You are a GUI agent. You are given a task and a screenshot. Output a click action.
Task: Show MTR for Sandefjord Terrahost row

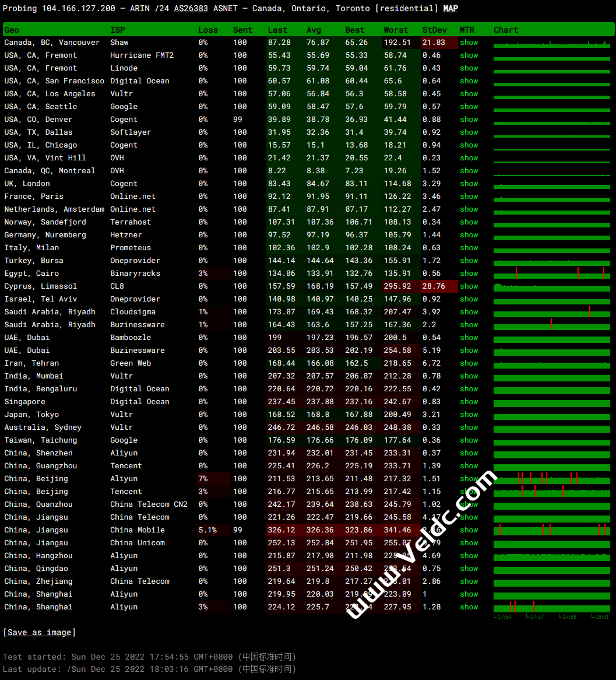[x=469, y=222]
